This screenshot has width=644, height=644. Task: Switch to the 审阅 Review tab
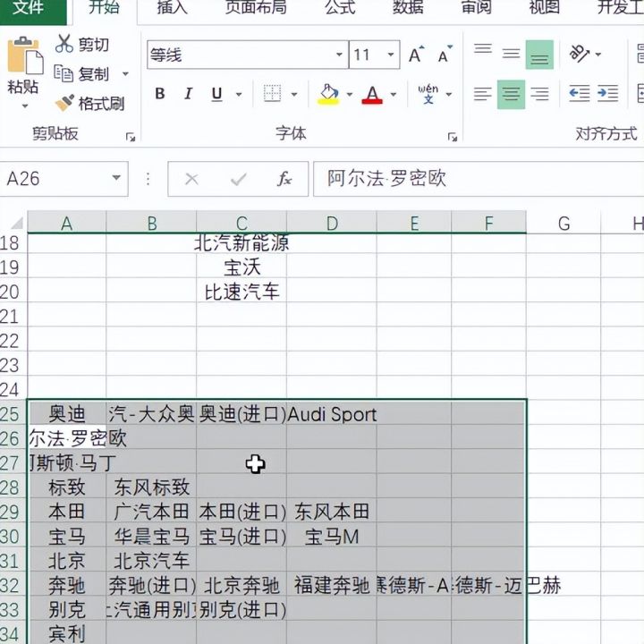point(476,7)
